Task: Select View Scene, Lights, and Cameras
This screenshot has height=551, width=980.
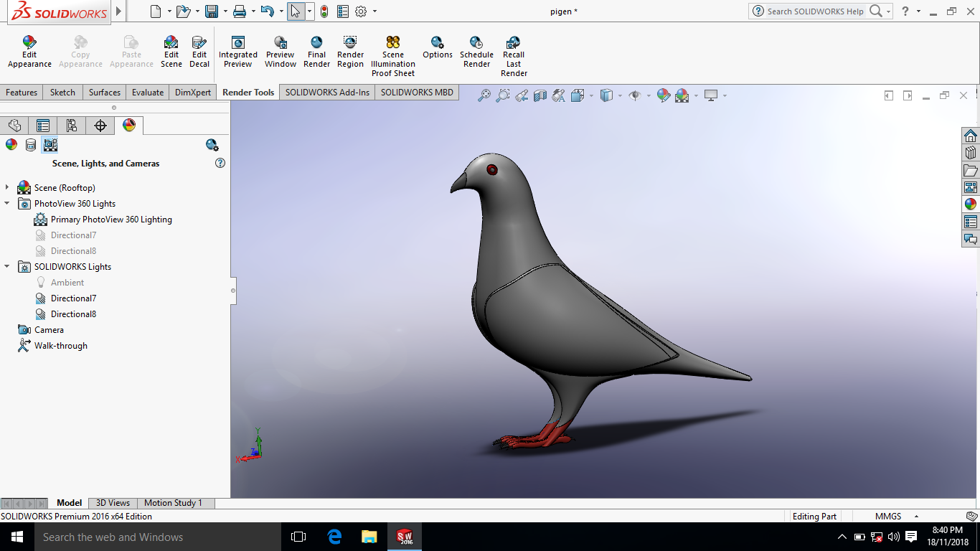Action: point(50,145)
